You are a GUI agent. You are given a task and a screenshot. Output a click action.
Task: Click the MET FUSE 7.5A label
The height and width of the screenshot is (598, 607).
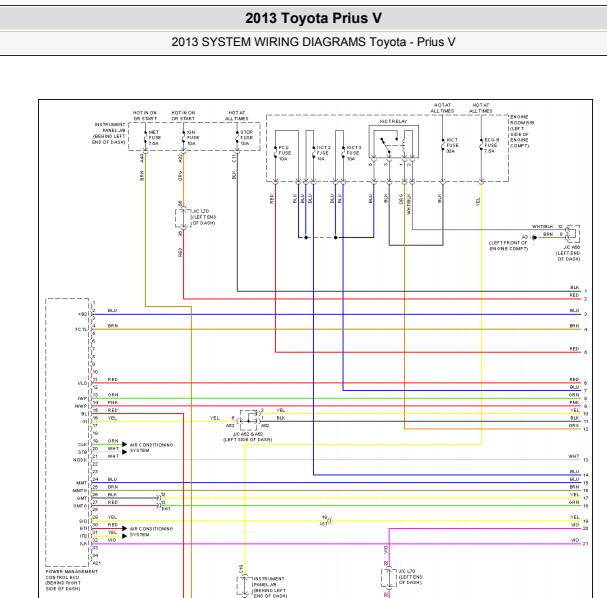tap(154, 138)
